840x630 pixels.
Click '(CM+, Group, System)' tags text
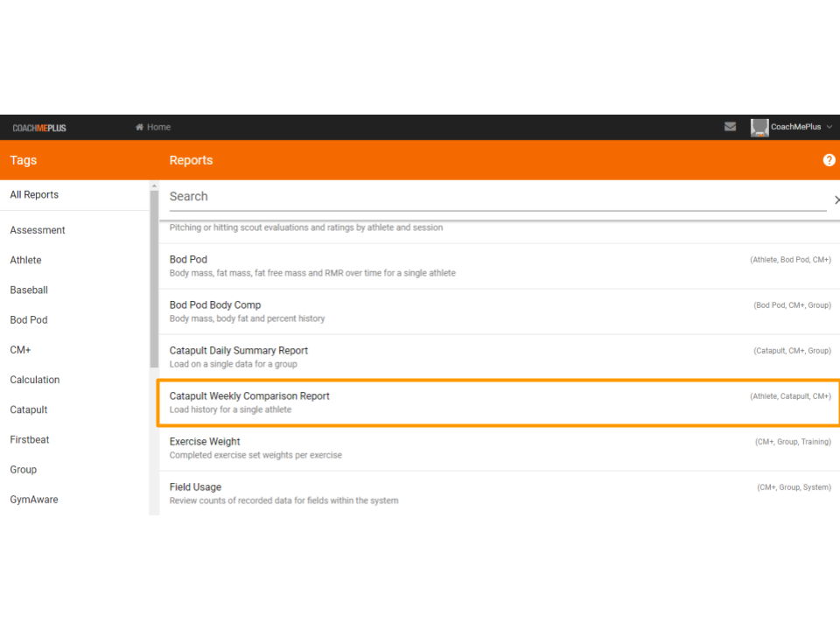coord(794,487)
